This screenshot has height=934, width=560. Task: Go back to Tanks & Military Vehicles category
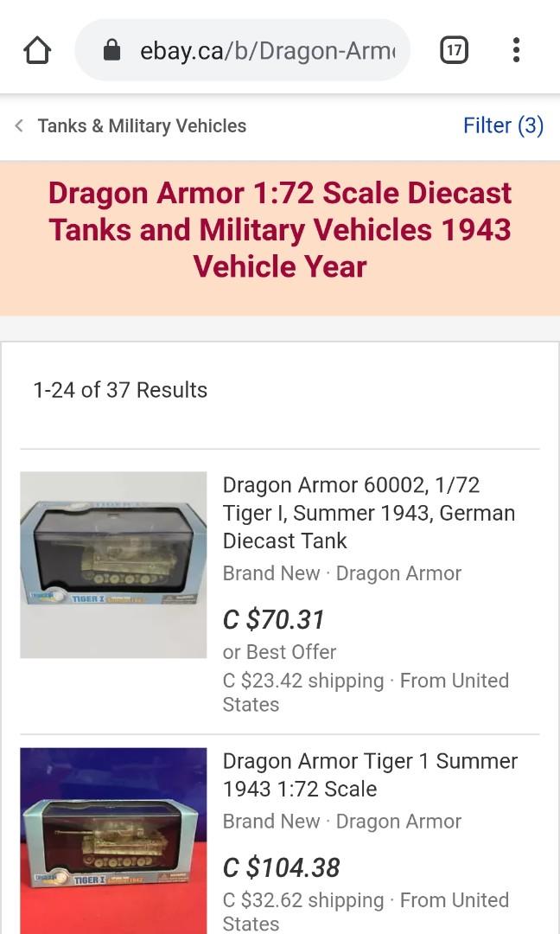click(x=142, y=125)
